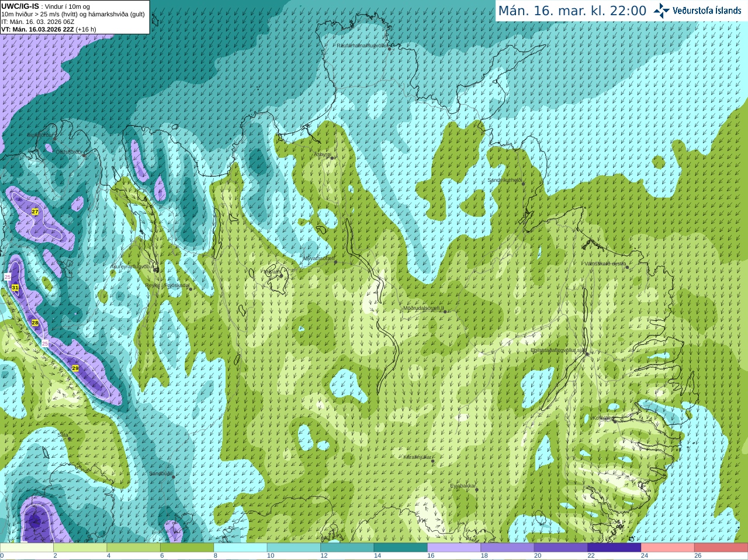
Task: Select the 10–12 m/s legend color
Action: coord(294,548)
